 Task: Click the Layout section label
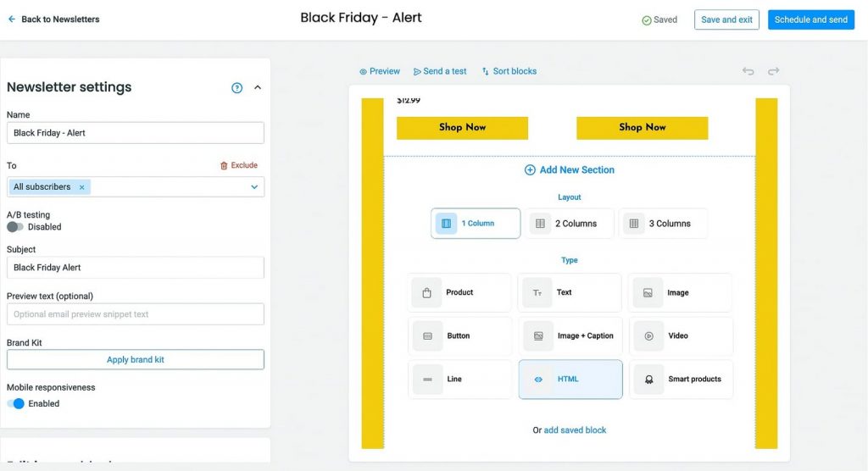(569, 197)
